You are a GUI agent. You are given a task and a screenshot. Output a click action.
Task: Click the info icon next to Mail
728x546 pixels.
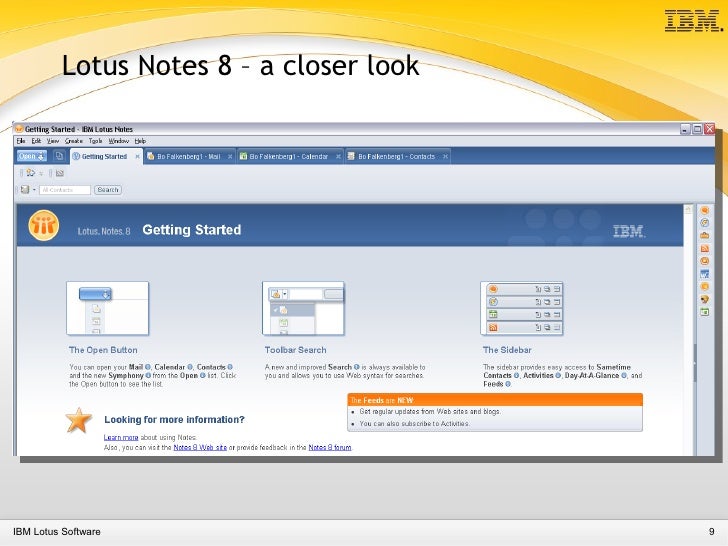pyautogui.click(x=148, y=367)
